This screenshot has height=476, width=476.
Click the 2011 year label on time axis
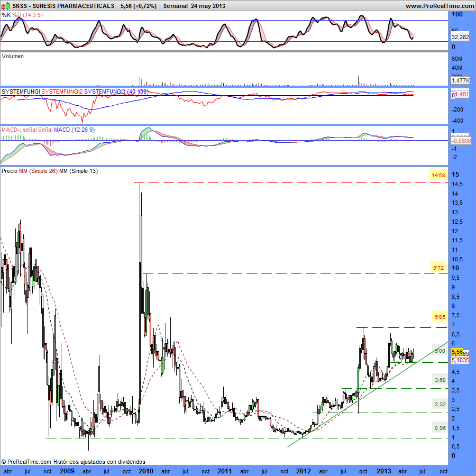225,471
